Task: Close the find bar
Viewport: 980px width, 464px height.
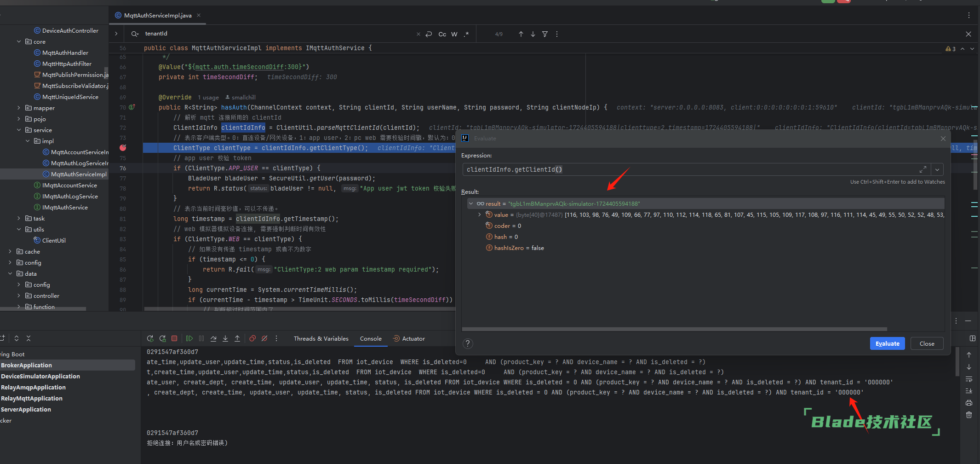Action: (969, 34)
